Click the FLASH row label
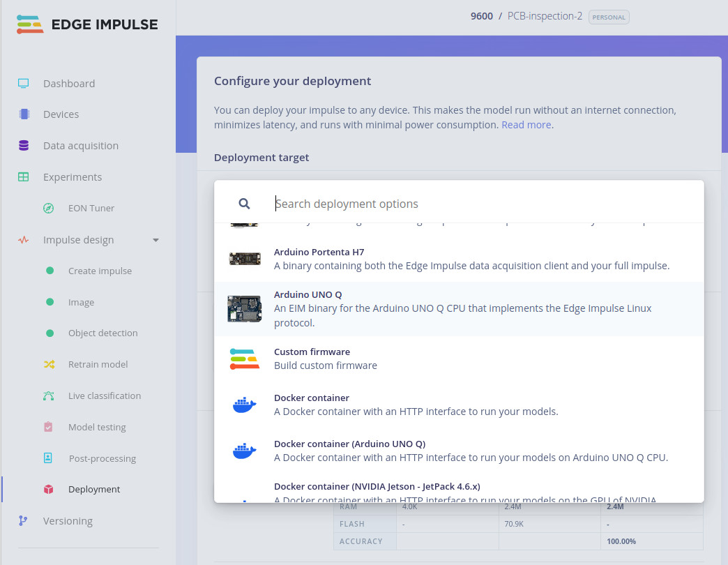 351,524
